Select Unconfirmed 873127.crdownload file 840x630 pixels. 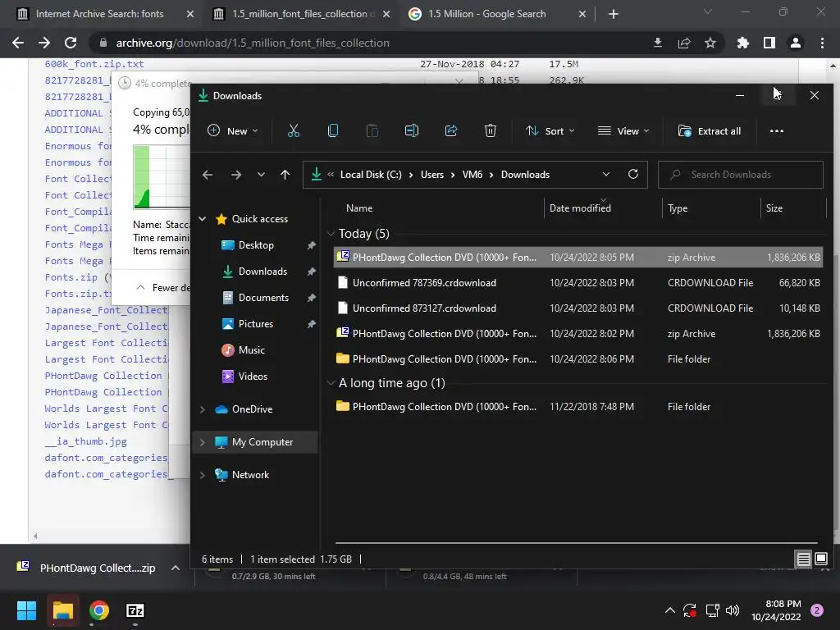click(577, 308)
